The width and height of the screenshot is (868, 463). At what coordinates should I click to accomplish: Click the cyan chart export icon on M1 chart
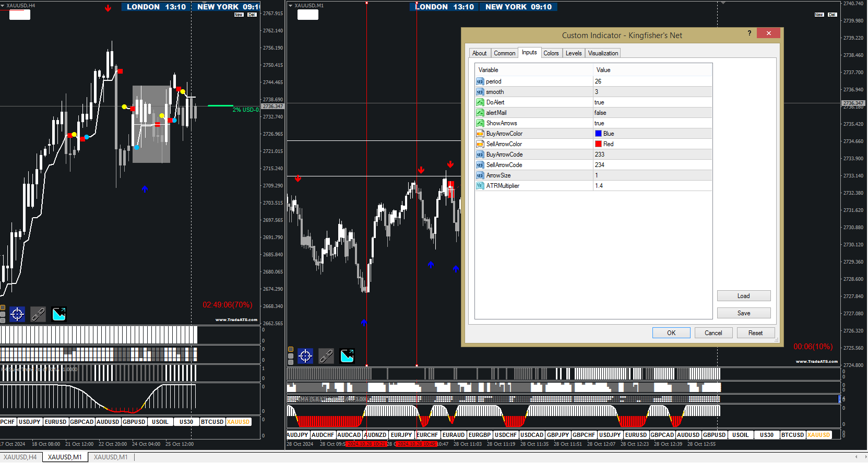point(347,356)
